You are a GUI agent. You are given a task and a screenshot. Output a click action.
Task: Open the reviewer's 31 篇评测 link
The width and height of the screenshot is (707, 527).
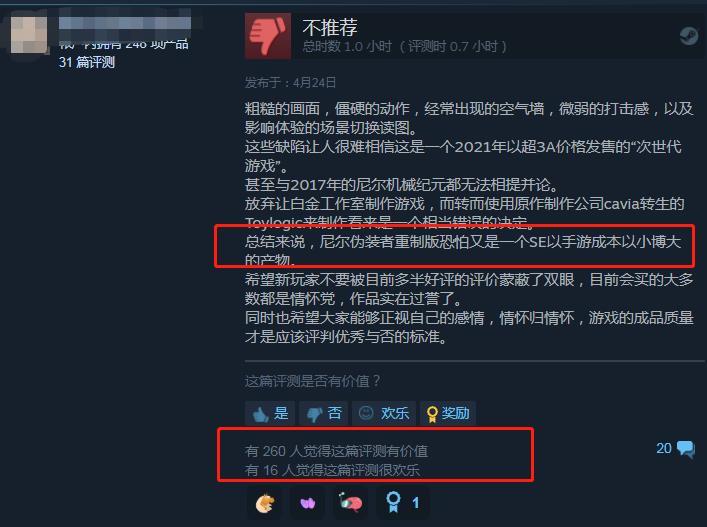click(x=87, y=62)
